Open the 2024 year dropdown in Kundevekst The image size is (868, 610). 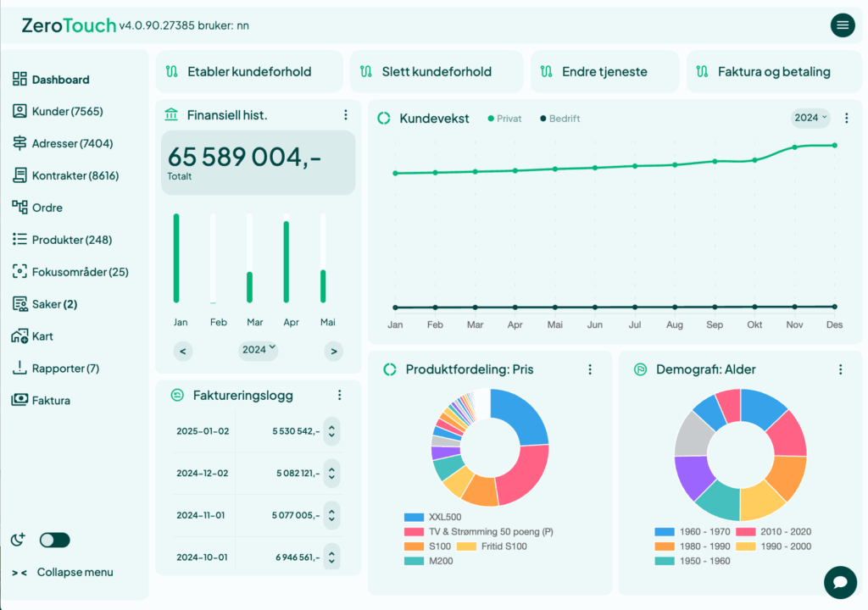point(810,118)
